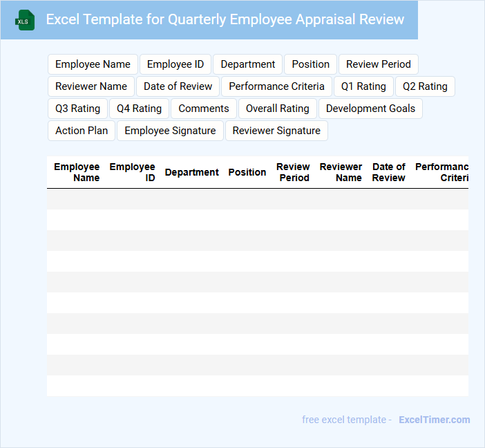Image resolution: width=485 pixels, height=448 pixels.
Task: Choose the Department tag
Action: (248, 64)
